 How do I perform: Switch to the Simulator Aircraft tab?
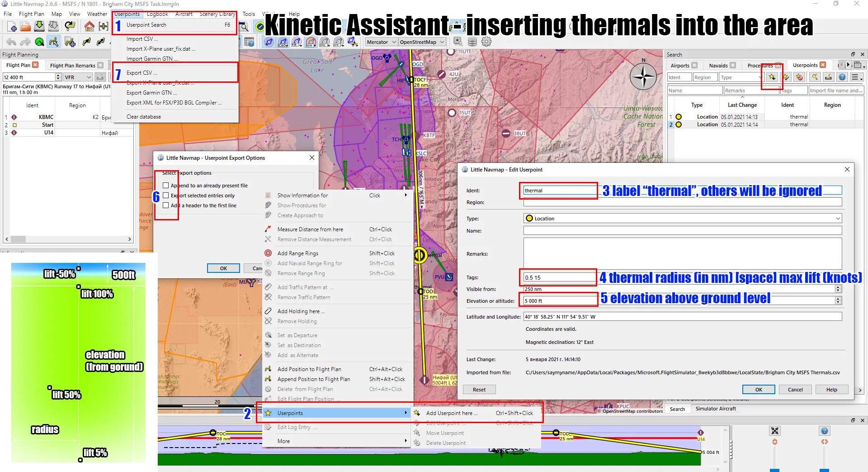click(x=716, y=409)
